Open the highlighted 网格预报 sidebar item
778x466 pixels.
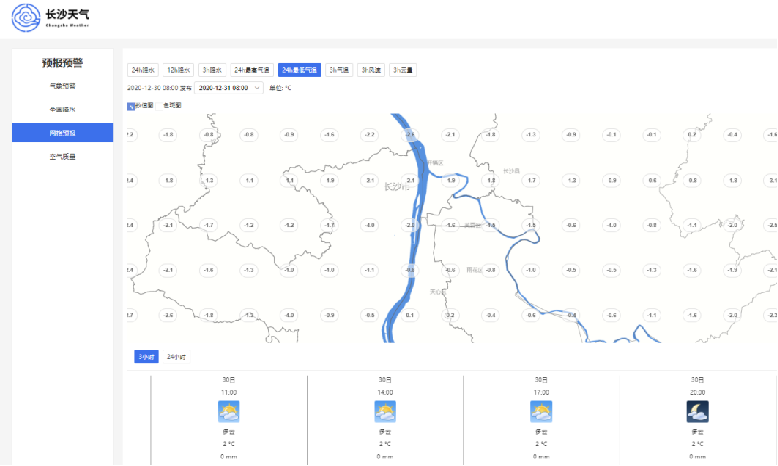(63, 133)
